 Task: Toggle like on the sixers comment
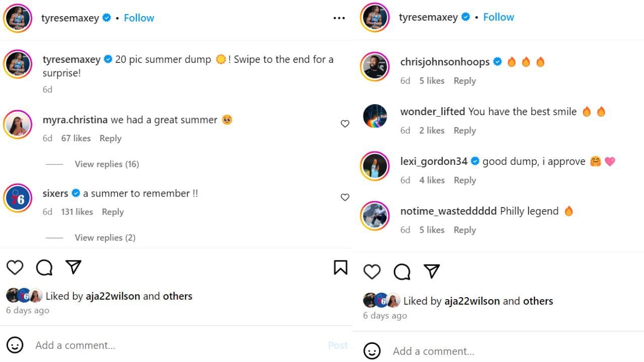(x=345, y=197)
